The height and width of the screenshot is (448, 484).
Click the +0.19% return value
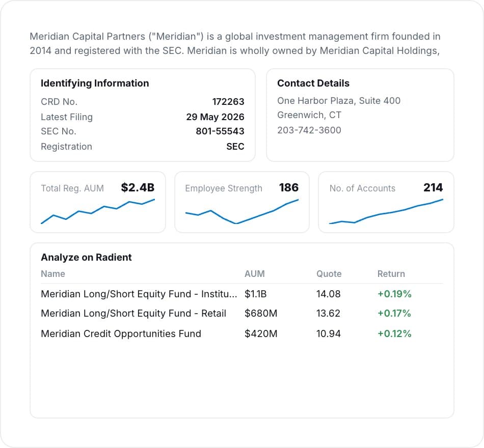(394, 294)
